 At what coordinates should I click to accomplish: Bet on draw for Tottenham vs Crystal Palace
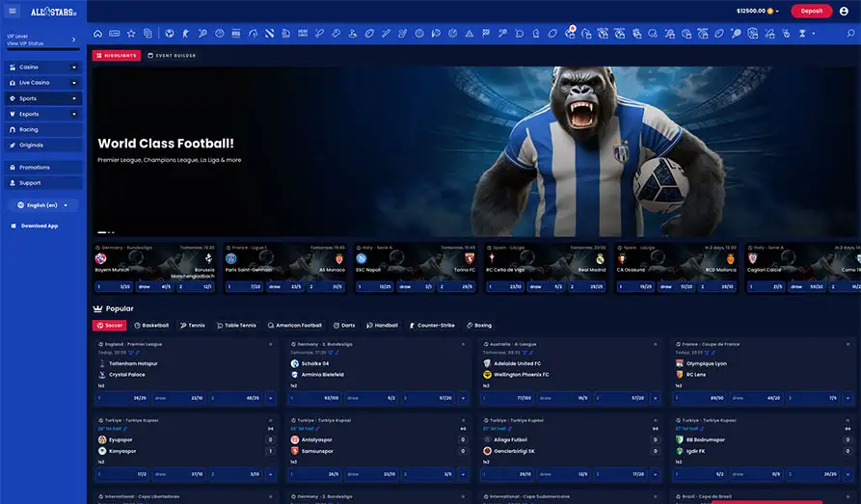pyautogui.click(x=178, y=398)
